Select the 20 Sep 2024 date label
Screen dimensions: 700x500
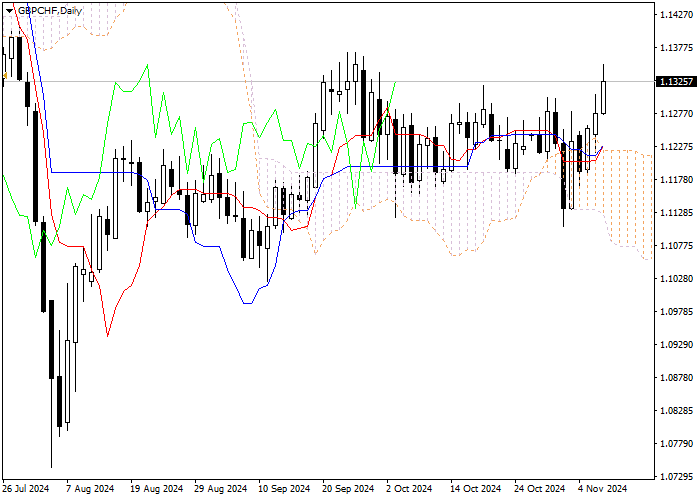pyautogui.click(x=348, y=489)
